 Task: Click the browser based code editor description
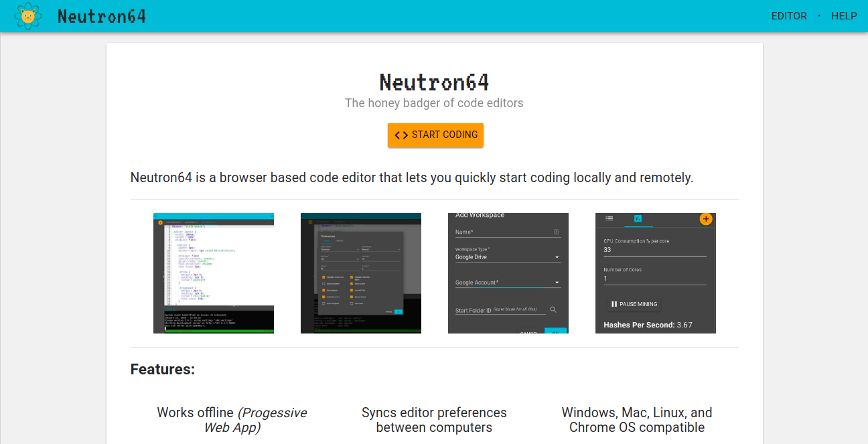click(x=412, y=178)
